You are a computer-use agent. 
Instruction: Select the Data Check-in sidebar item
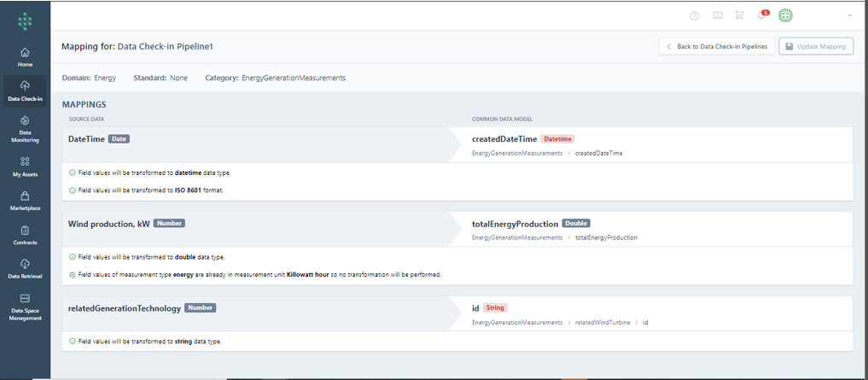(x=25, y=91)
